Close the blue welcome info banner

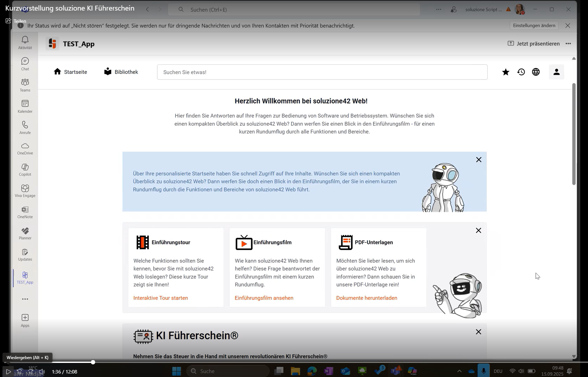[x=478, y=160]
